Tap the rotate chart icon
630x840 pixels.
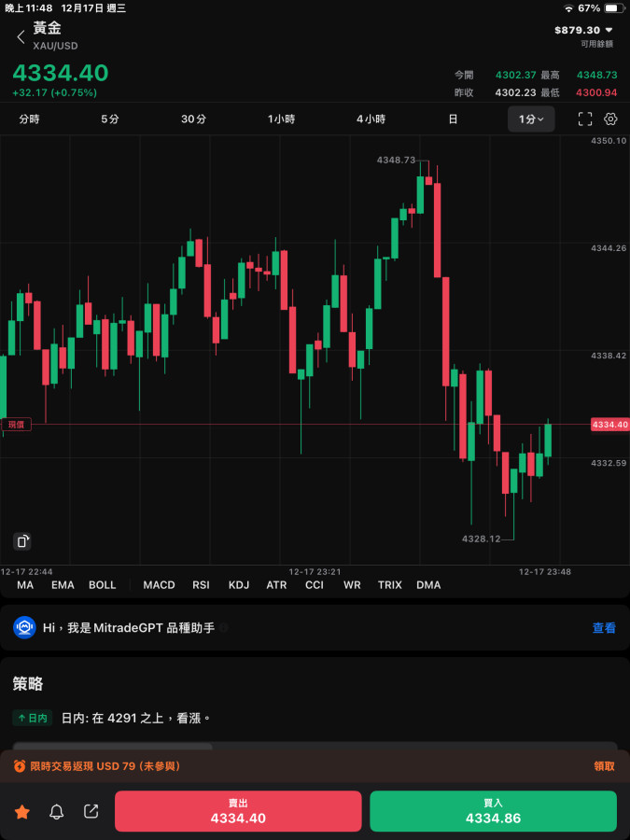pyautogui.click(x=22, y=541)
